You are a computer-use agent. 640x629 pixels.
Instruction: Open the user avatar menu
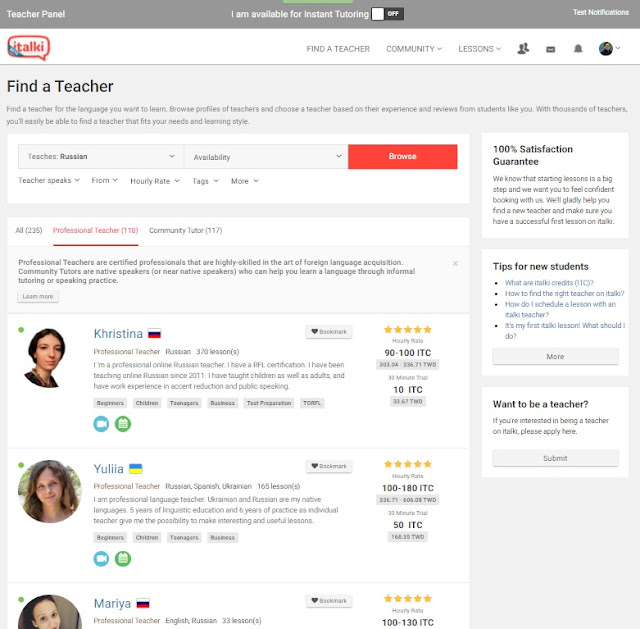(x=609, y=49)
